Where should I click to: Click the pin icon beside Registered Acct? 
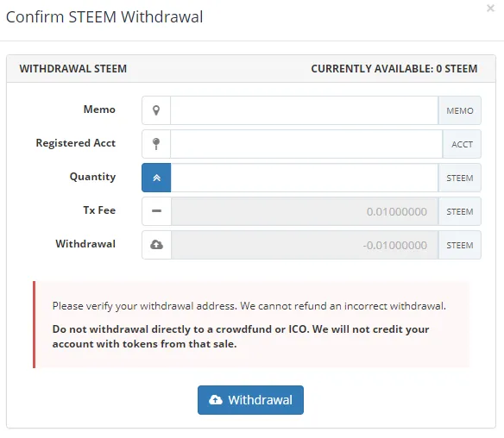coord(156,144)
